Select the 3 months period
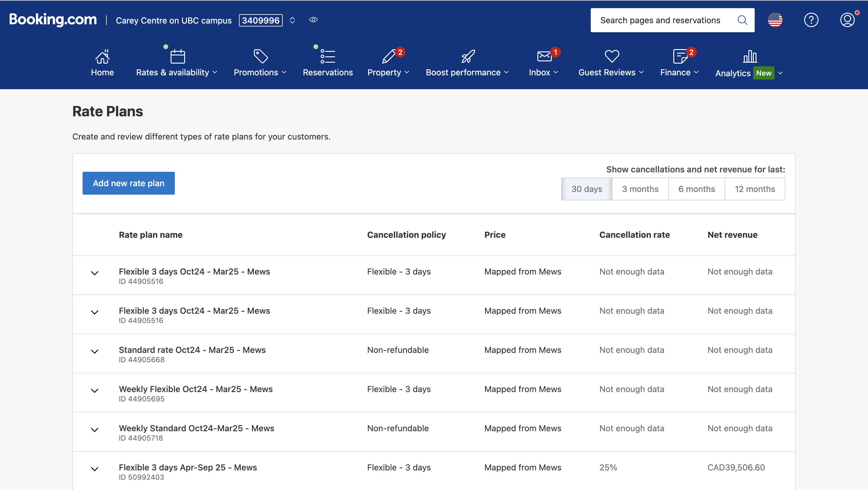 pyautogui.click(x=640, y=189)
